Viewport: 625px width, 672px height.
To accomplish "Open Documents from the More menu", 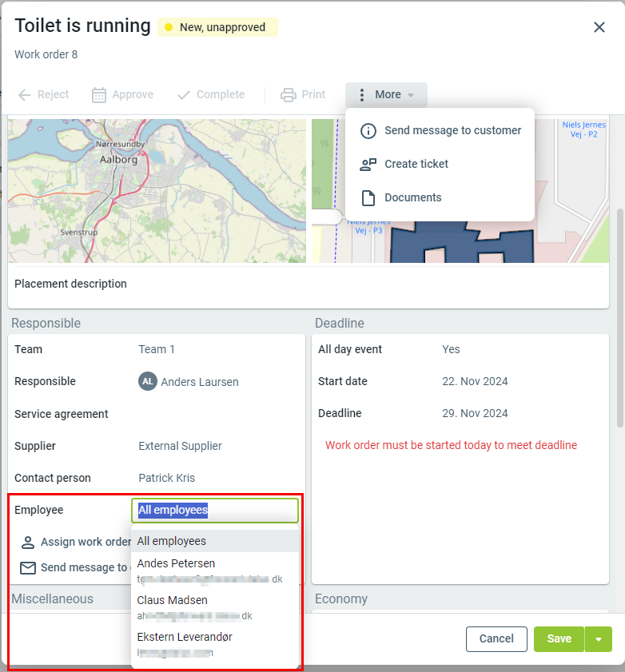I will tap(412, 197).
